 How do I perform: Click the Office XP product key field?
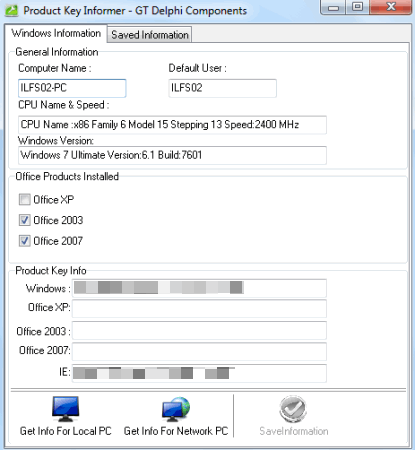[x=199, y=309]
